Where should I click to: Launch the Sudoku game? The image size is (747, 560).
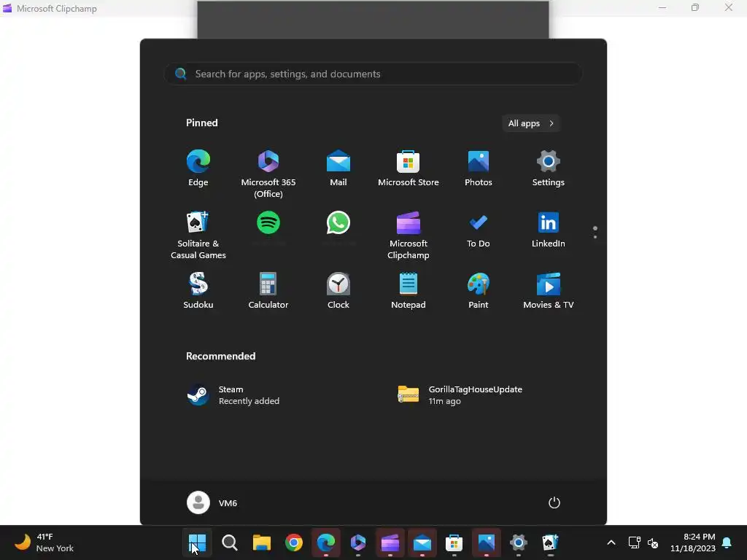198,290
